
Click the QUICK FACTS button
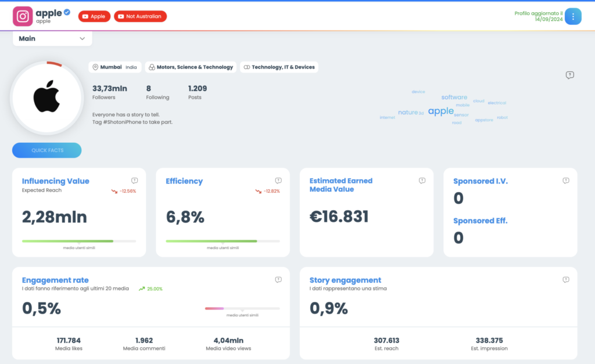click(46, 150)
